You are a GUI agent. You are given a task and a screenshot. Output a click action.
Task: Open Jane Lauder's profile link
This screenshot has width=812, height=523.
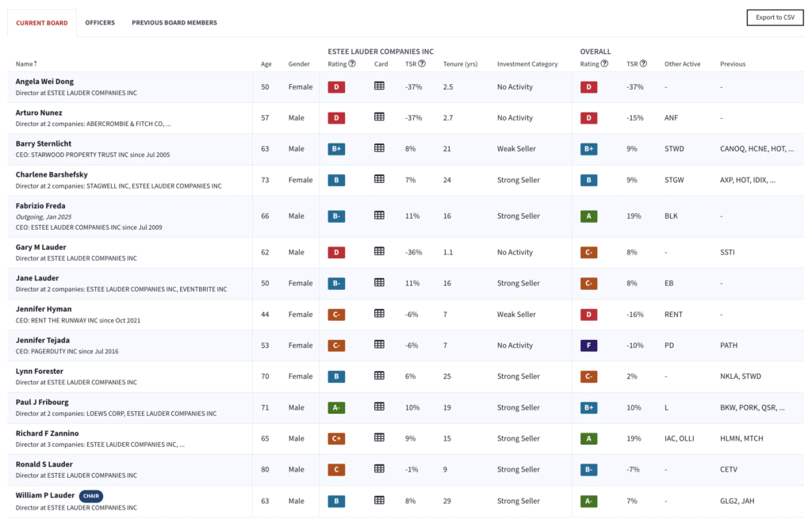[37, 278]
